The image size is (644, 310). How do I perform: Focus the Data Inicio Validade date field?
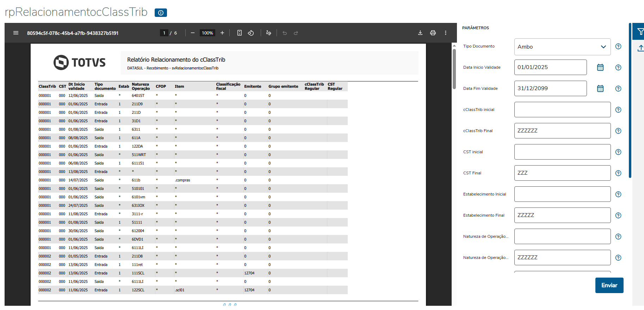[551, 67]
